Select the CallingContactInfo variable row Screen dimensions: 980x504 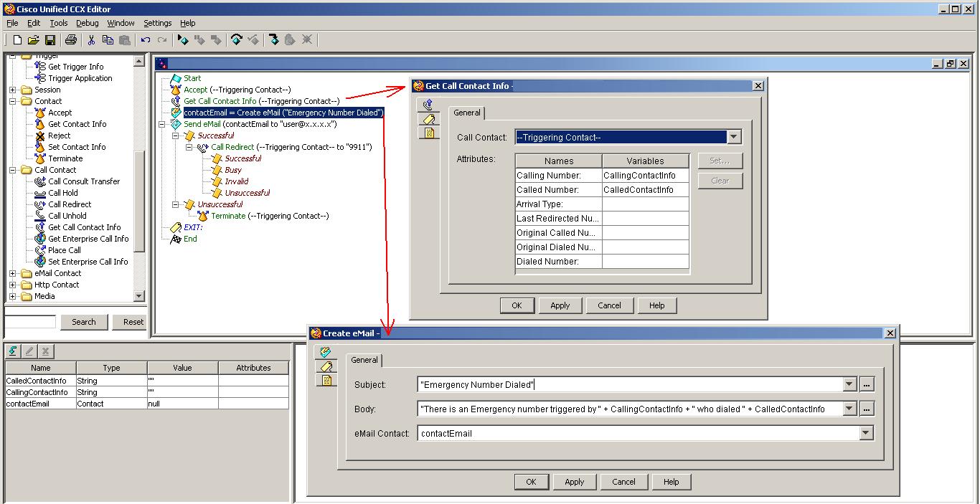pyautogui.click(x=147, y=392)
